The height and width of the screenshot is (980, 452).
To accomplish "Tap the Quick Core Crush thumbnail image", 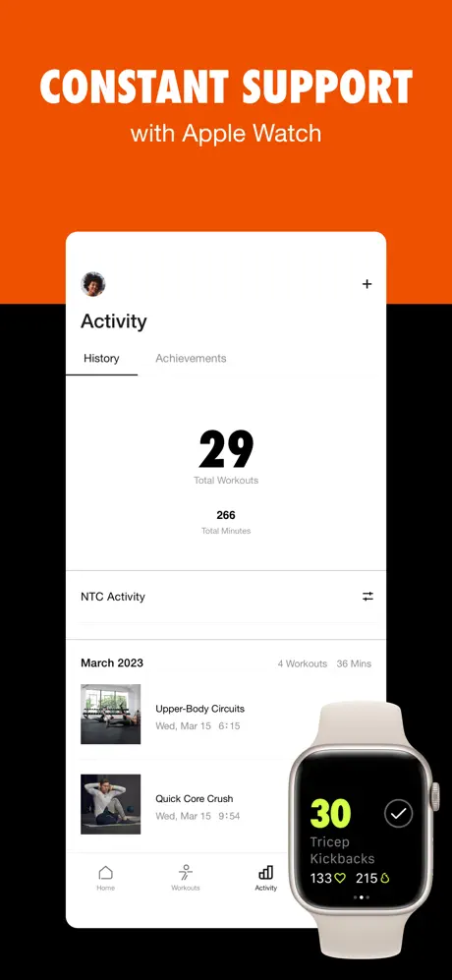I will [x=111, y=804].
